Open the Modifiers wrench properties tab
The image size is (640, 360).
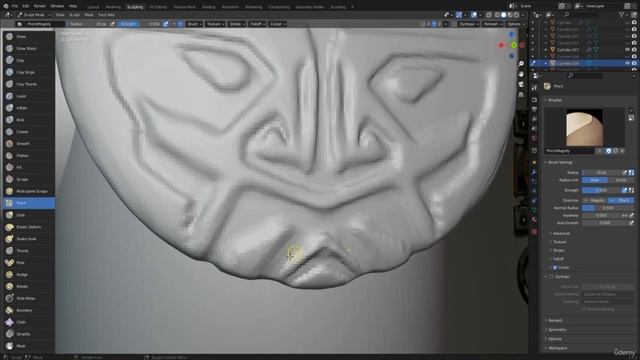click(534, 172)
